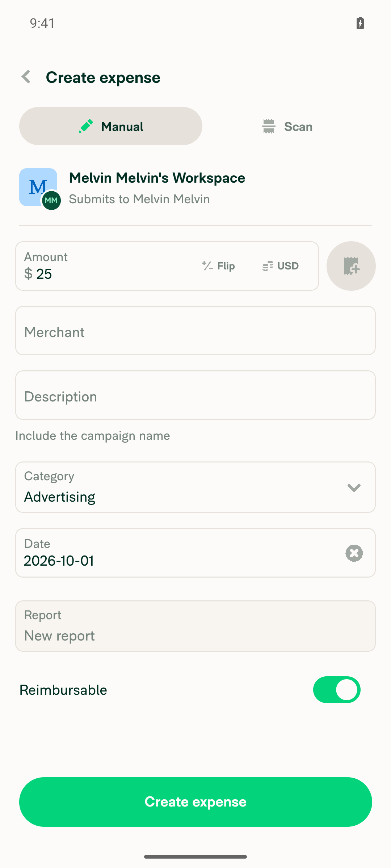This screenshot has width=391, height=868.
Task: Tap the battery icon in status bar
Action: (360, 23)
